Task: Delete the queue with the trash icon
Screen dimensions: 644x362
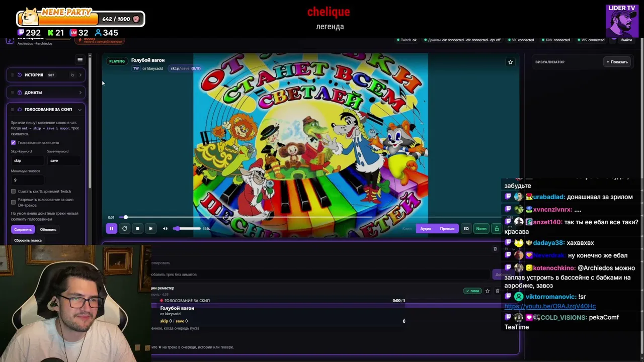Action: click(495, 249)
